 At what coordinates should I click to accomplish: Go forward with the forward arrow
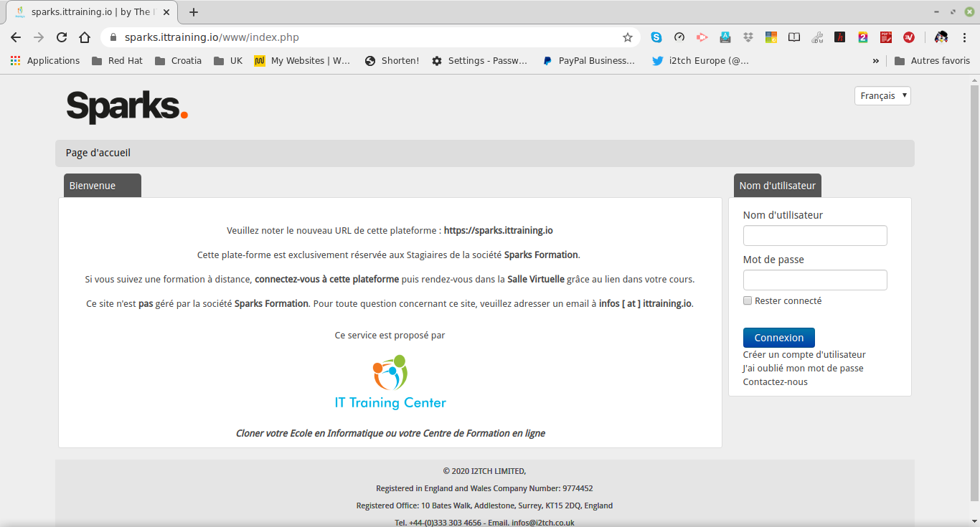(39, 37)
